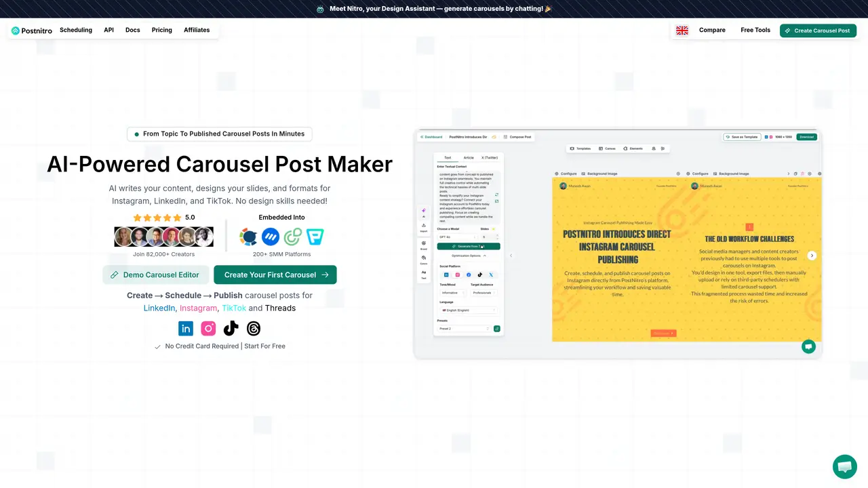Click Create Your First Carousel button

click(275, 274)
